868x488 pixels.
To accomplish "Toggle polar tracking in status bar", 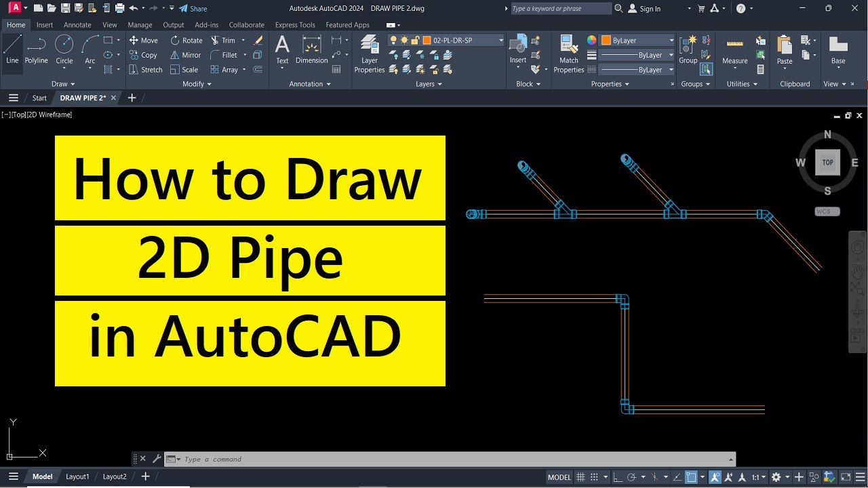I will coord(631,477).
